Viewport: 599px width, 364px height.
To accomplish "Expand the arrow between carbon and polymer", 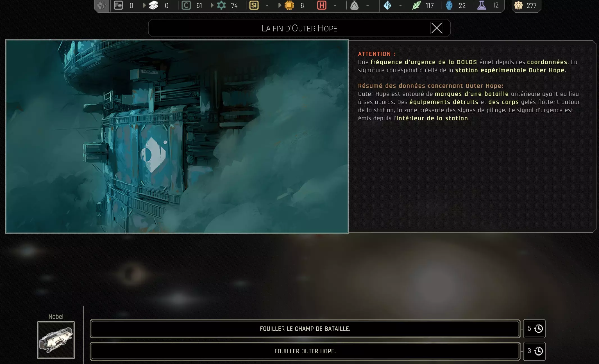I will 212,5.
